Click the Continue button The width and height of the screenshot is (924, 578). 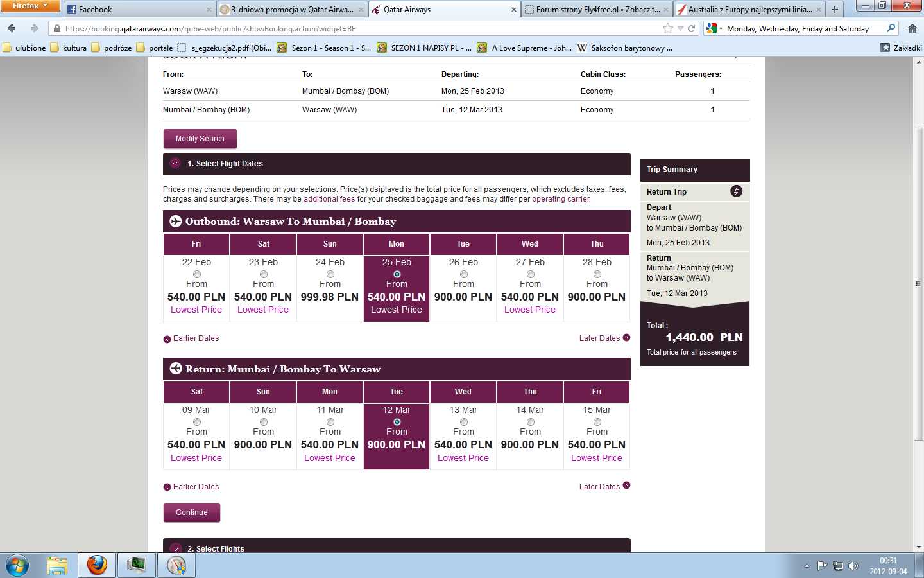[192, 512]
